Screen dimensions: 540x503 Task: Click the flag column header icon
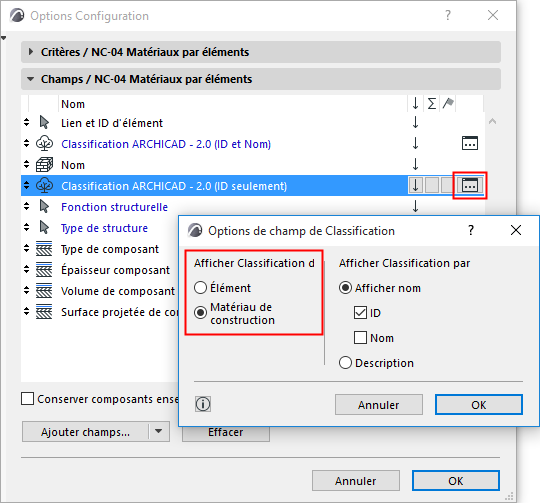(448, 103)
